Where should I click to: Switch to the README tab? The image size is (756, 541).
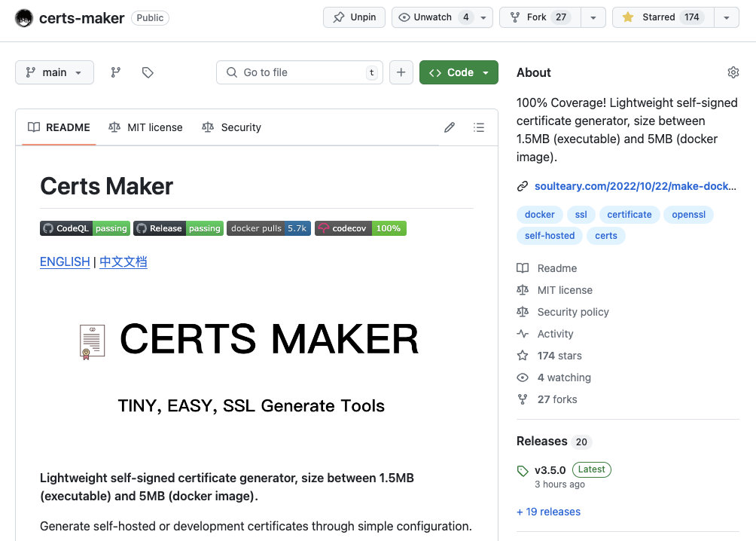pos(59,127)
